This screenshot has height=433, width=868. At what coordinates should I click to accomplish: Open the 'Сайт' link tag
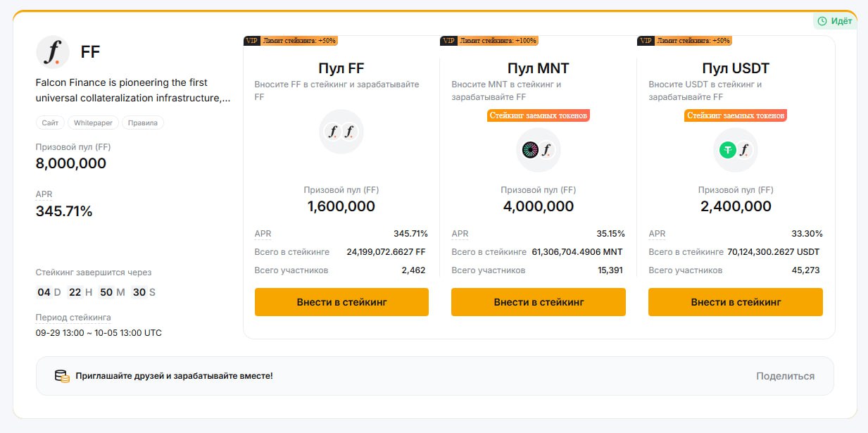50,123
